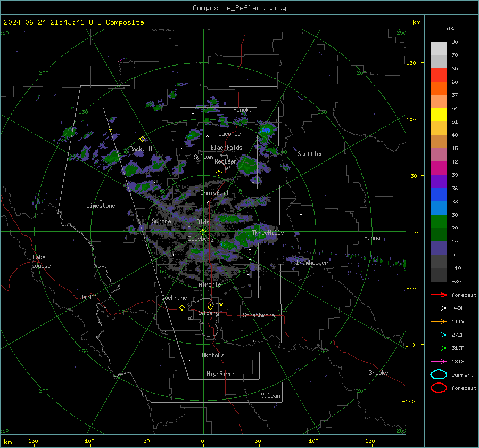Image resolution: width=479 pixels, height=448 pixels.
Task: Click the Strathmore city label
Action: (x=259, y=315)
